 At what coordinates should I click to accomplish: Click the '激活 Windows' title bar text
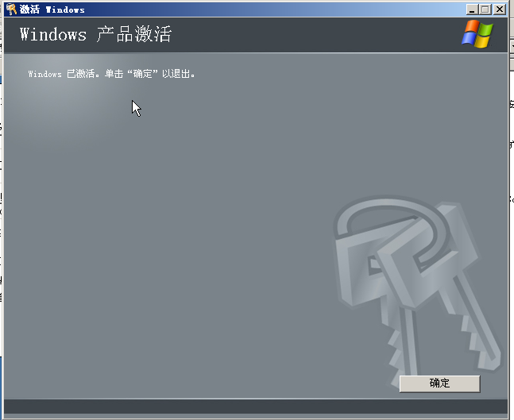coord(52,10)
